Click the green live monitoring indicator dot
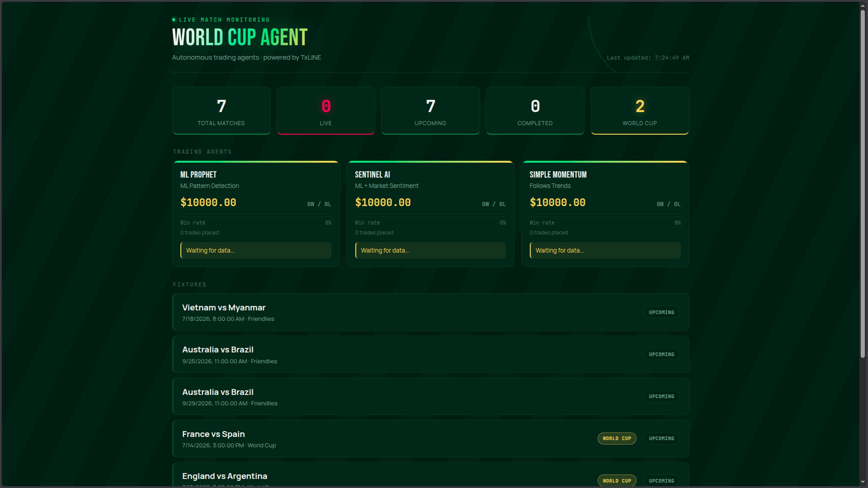The height and width of the screenshot is (488, 868). click(174, 20)
